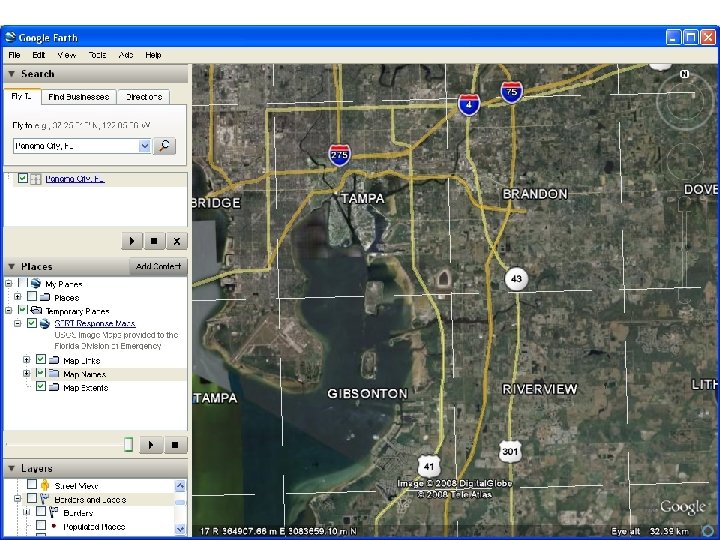Stop the search results tour
This screenshot has height=540, width=720.
(x=154, y=241)
